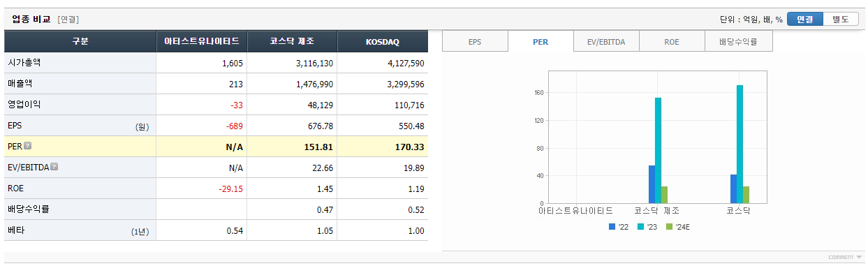Viewport: 868px width, 266px height.
Task: Select the 코스닥 제조 column header
Action: click(x=292, y=42)
